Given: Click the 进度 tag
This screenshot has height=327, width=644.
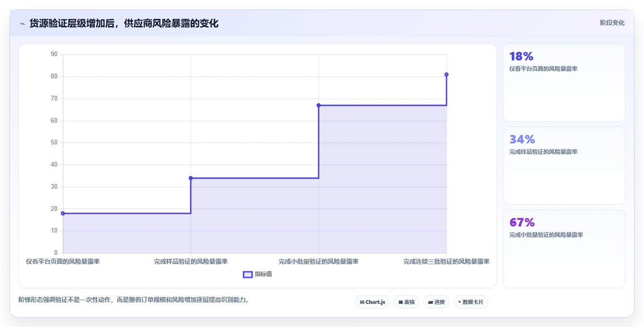Looking at the screenshot, I should pyautogui.click(x=437, y=302).
